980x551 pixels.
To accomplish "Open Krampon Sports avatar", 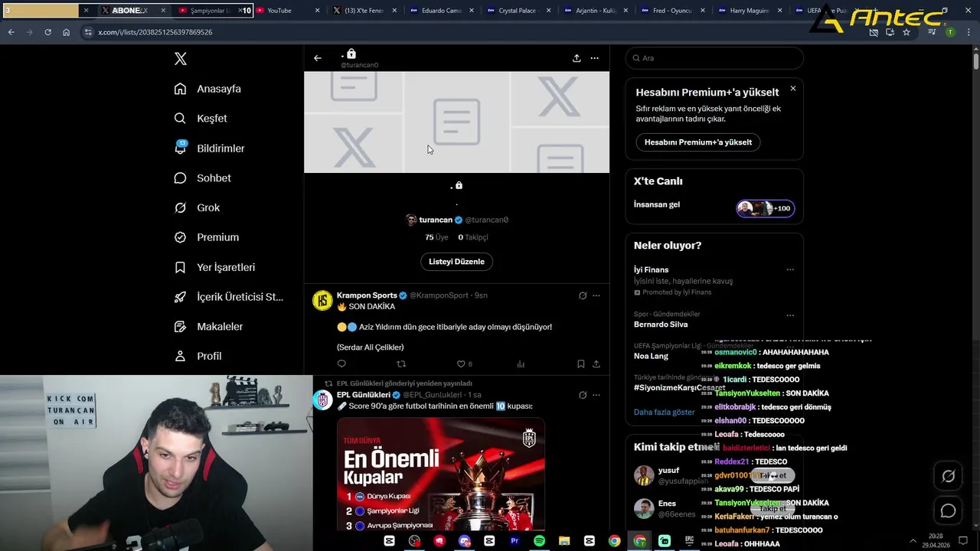I will click(322, 300).
